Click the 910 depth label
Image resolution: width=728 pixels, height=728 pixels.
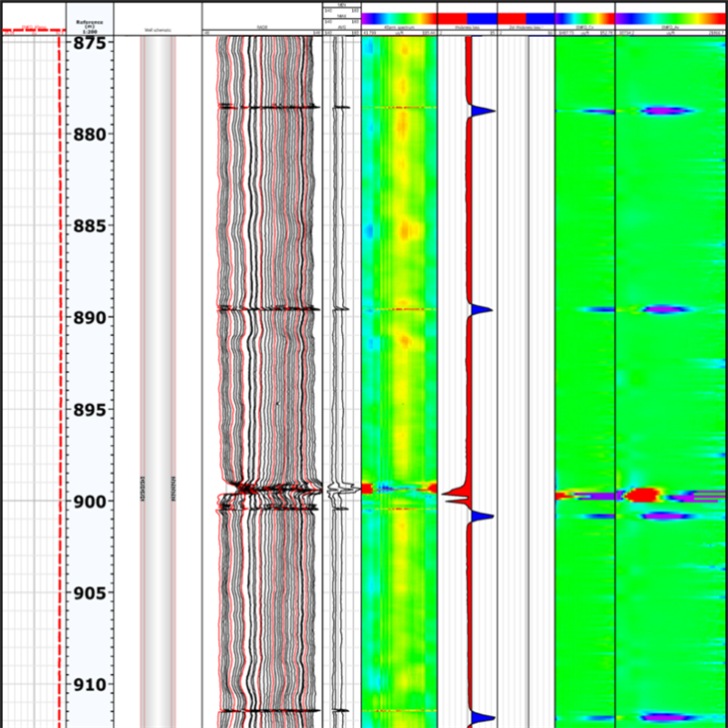click(x=90, y=685)
